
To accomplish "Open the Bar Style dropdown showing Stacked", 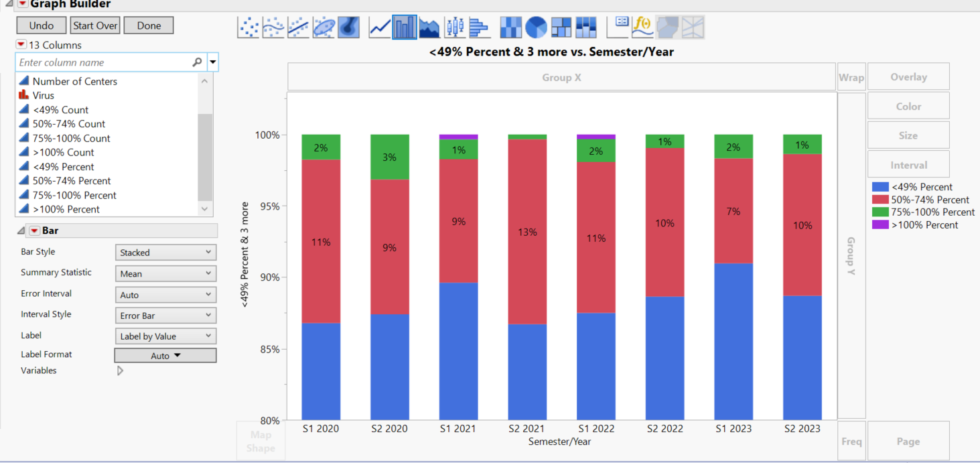I will click(165, 252).
